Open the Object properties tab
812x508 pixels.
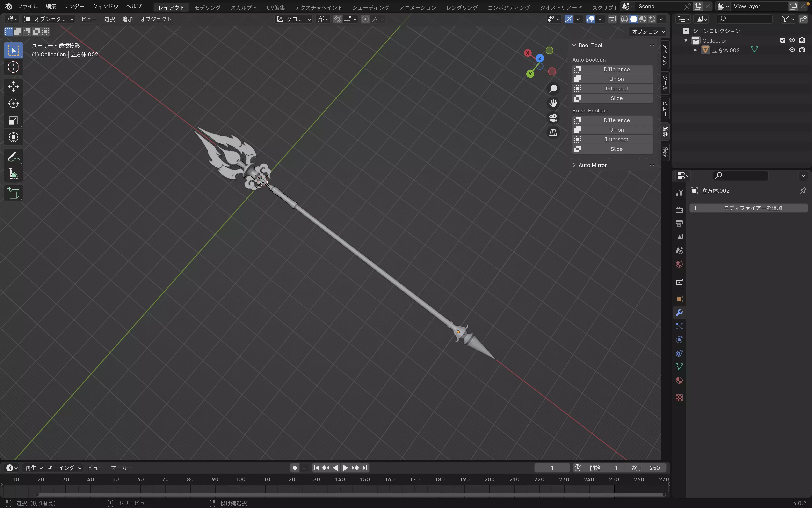(679, 299)
